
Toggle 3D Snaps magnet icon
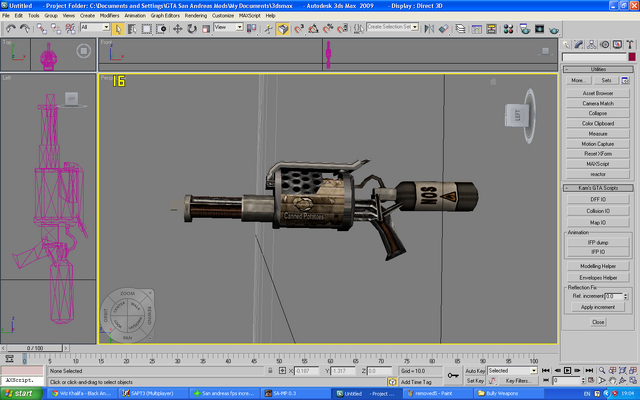point(299,29)
